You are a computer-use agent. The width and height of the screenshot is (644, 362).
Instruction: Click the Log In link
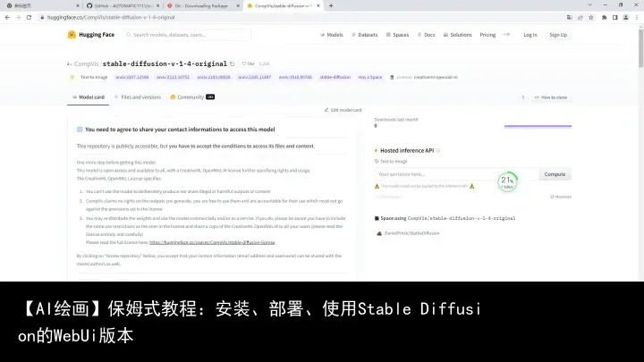(x=530, y=35)
